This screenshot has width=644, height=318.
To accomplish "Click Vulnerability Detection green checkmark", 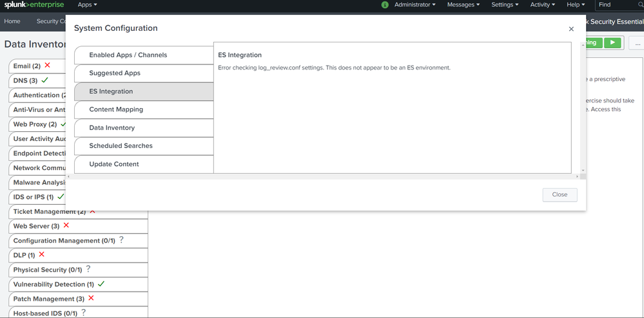I will pyautogui.click(x=101, y=283).
